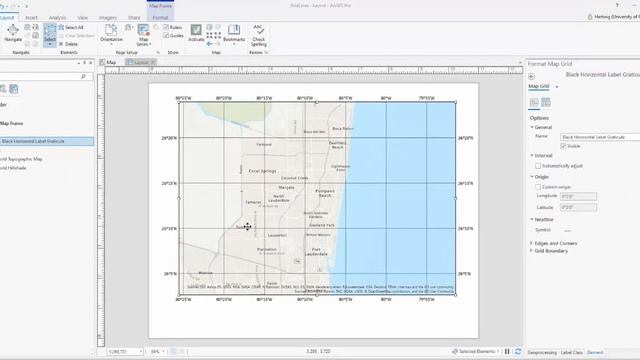
Task: Activate the map frame
Action: [x=196, y=33]
